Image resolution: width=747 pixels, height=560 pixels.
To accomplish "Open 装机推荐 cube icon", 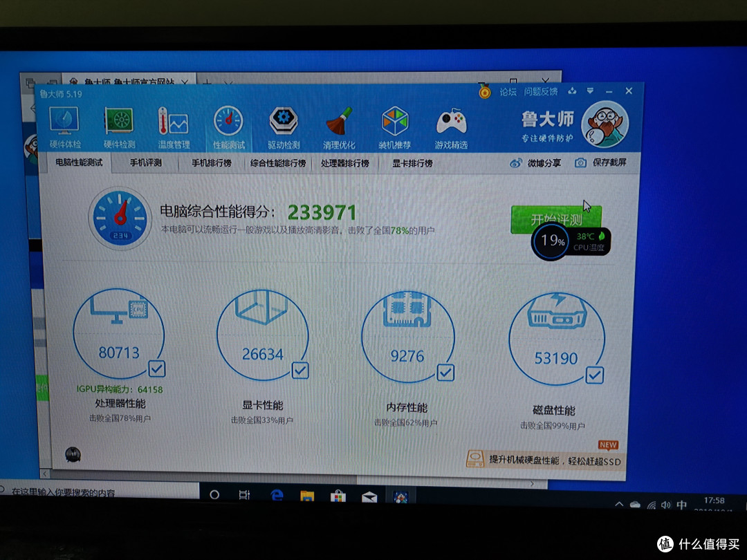I will [x=394, y=128].
